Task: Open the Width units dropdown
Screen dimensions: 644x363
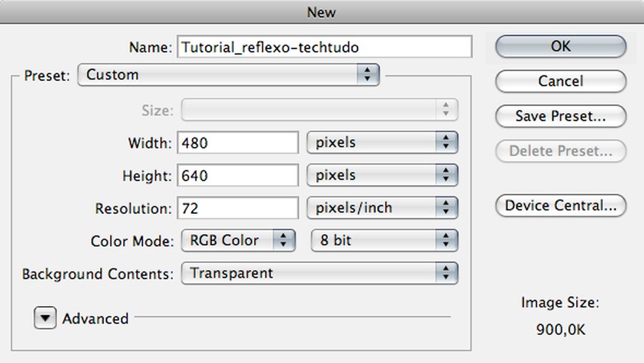Action: point(382,142)
